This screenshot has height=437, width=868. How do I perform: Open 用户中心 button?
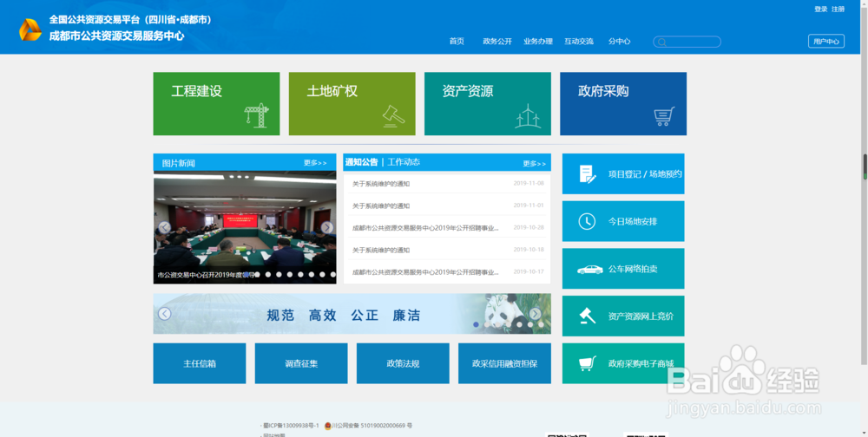826,41
